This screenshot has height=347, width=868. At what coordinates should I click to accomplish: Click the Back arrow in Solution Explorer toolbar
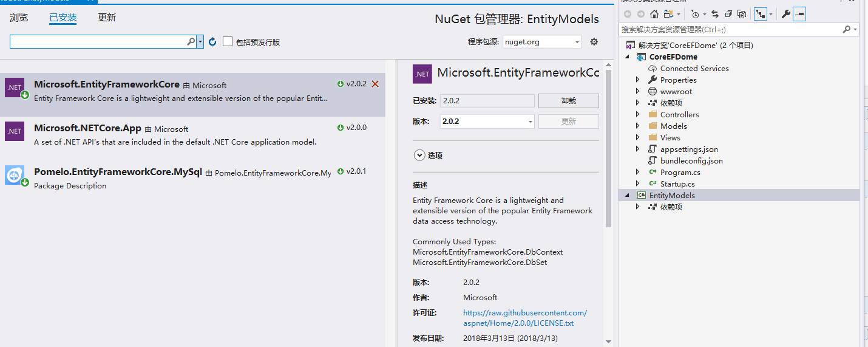click(x=628, y=14)
